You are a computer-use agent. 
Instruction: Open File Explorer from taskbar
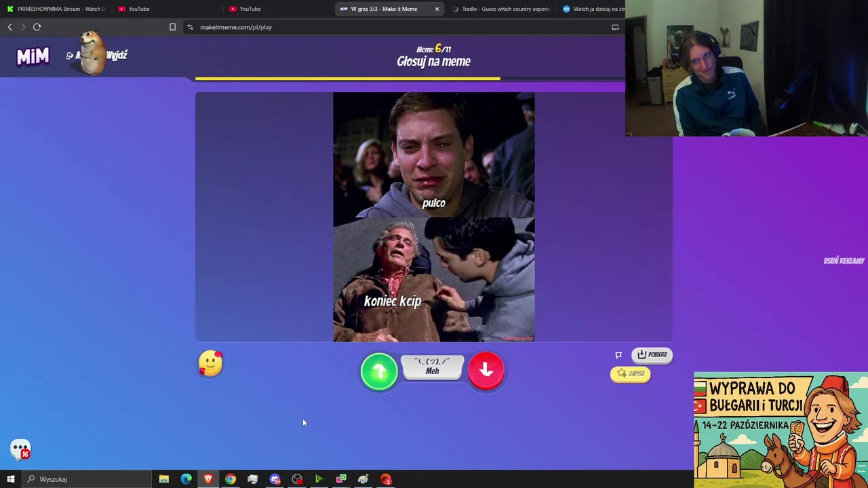tap(164, 479)
